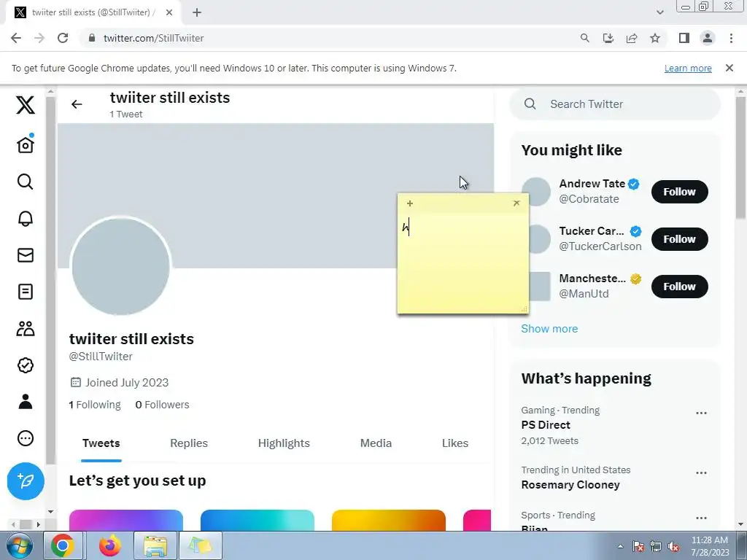The width and height of the screenshot is (747, 560).
Task: Click muted volume tray icon
Action: [x=674, y=546]
